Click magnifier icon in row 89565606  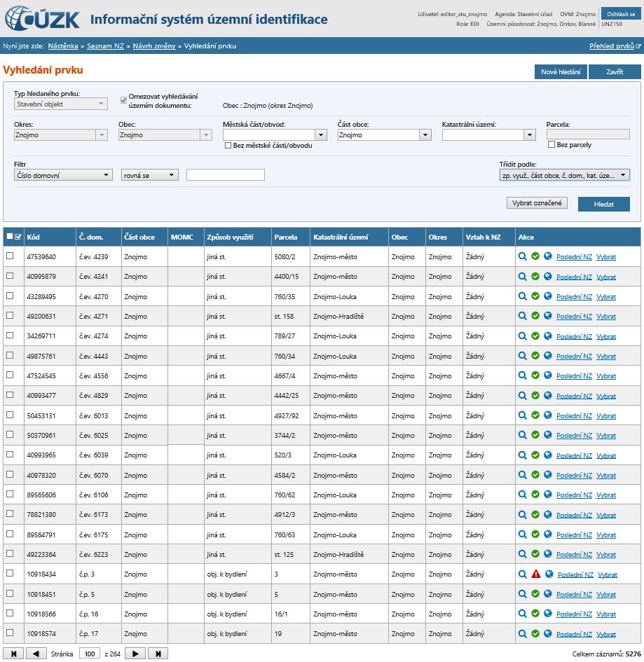[522, 495]
